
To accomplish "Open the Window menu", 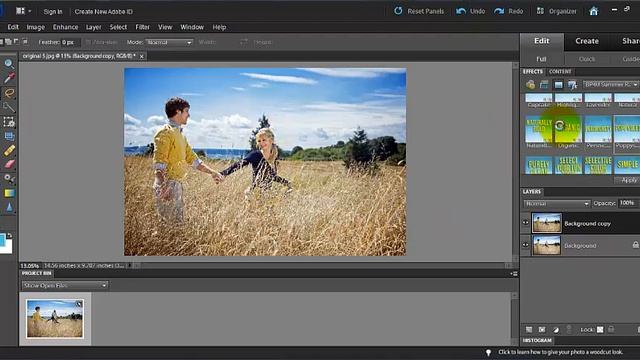I will (192, 27).
